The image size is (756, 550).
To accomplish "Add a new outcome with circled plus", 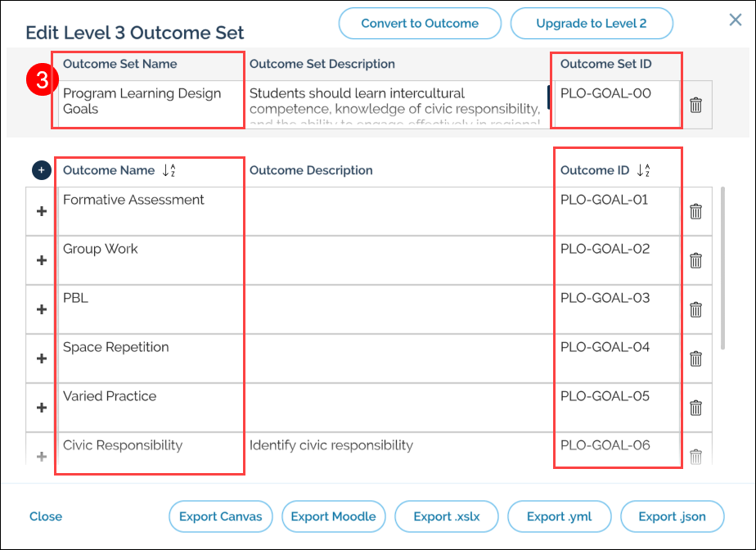I will click(x=41, y=170).
